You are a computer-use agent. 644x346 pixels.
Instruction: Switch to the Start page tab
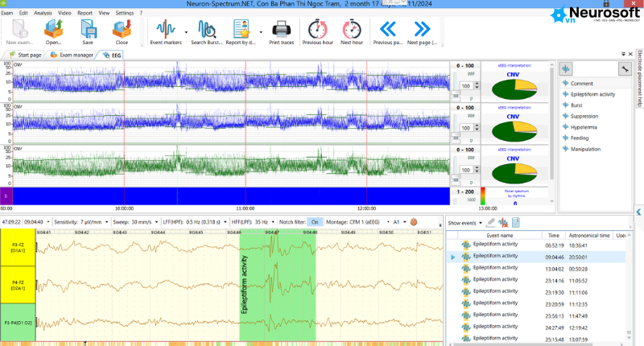[26, 55]
